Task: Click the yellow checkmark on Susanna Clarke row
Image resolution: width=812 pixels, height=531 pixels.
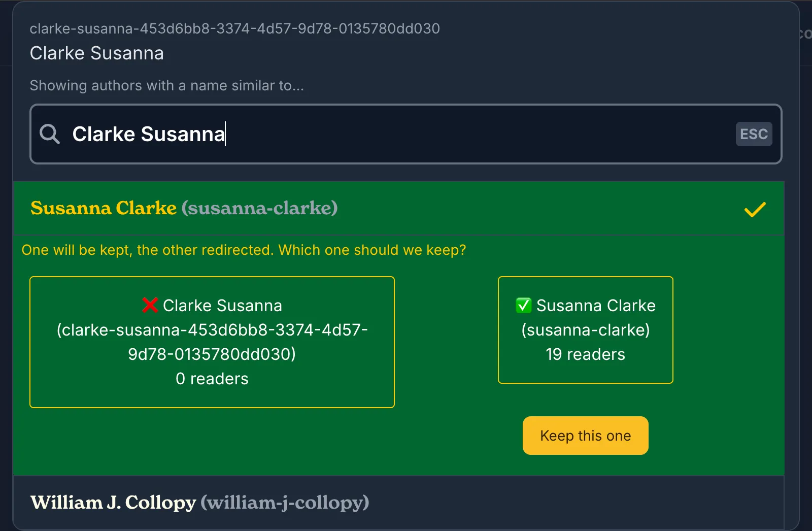Action: [x=755, y=209]
